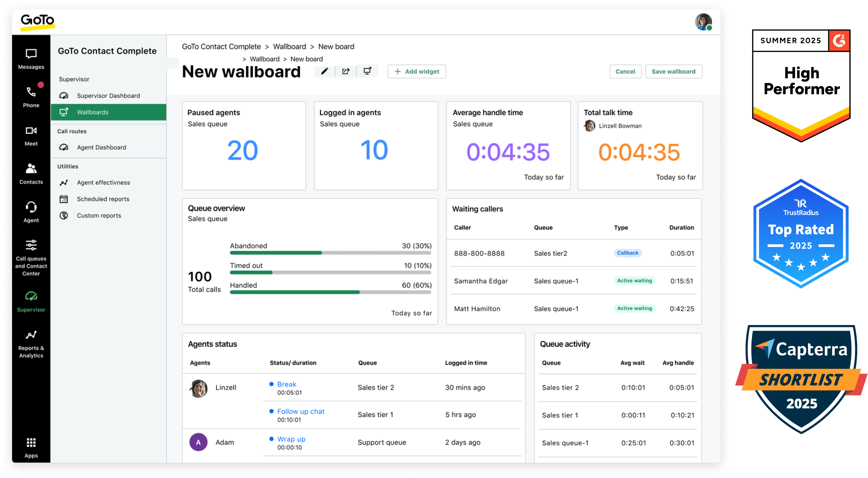
Task: Add a new widget to the wallboard
Action: (x=417, y=71)
